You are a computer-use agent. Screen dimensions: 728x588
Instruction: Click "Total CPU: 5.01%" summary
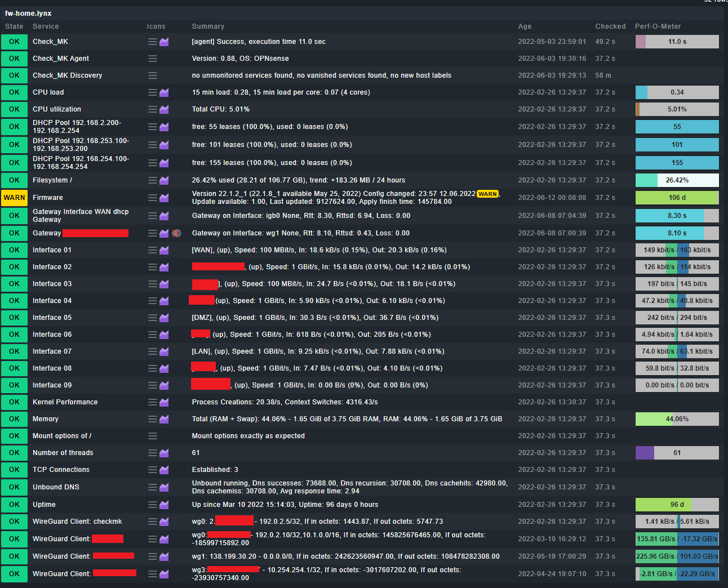[221, 109]
